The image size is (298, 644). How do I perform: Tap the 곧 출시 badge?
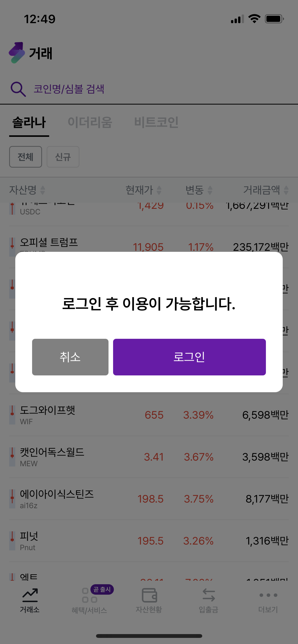click(x=102, y=589)
